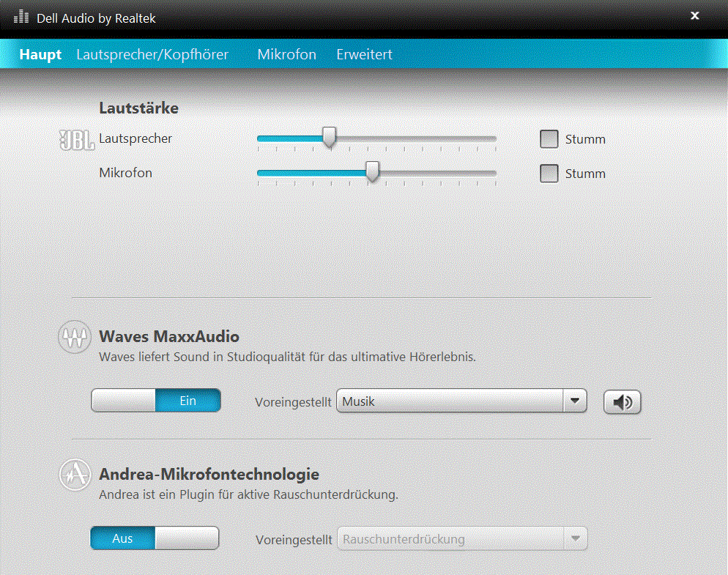
Task: Turn off the Waves MaxxAudio Ein switch
Action: point(156,401)
